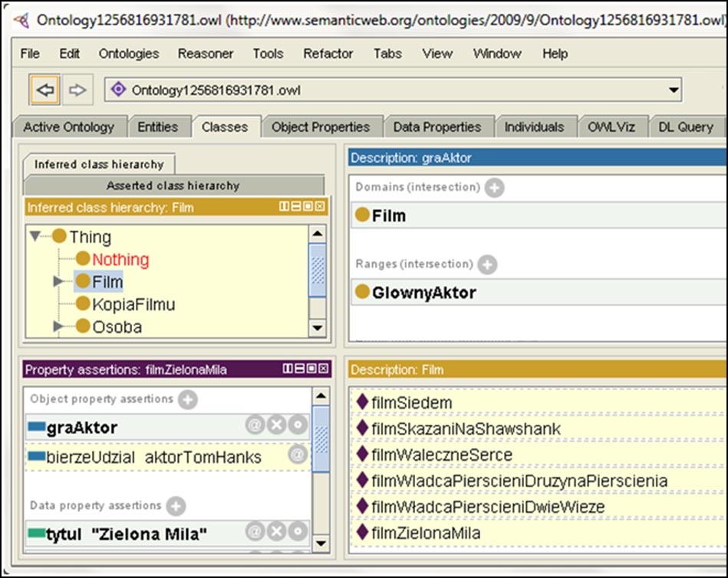Add a data property assertion

pyautogui.click(x=176, y=506)
